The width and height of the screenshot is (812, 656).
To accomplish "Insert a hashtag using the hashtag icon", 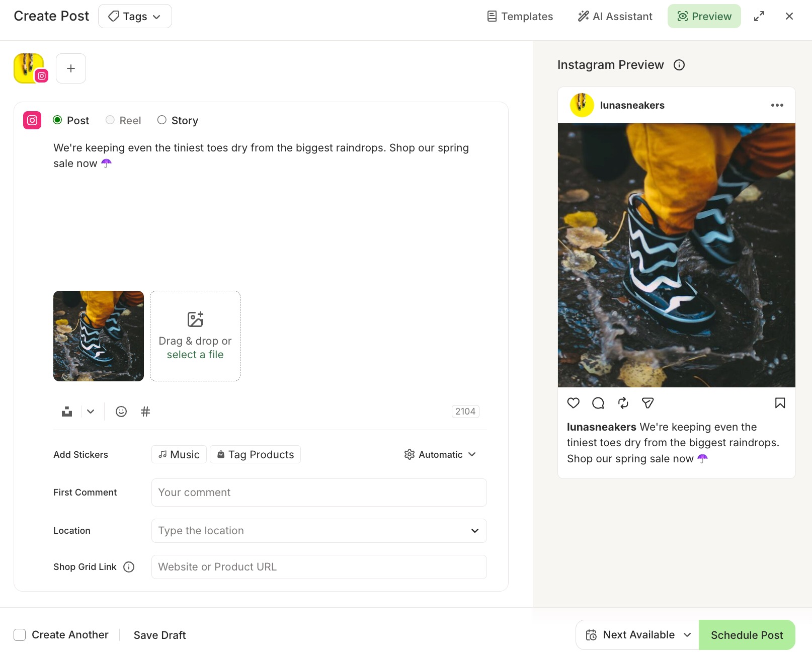I will click(145, 412).
